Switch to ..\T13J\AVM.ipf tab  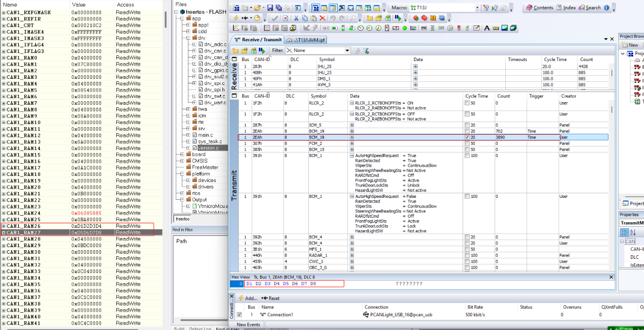pos(306,40)
